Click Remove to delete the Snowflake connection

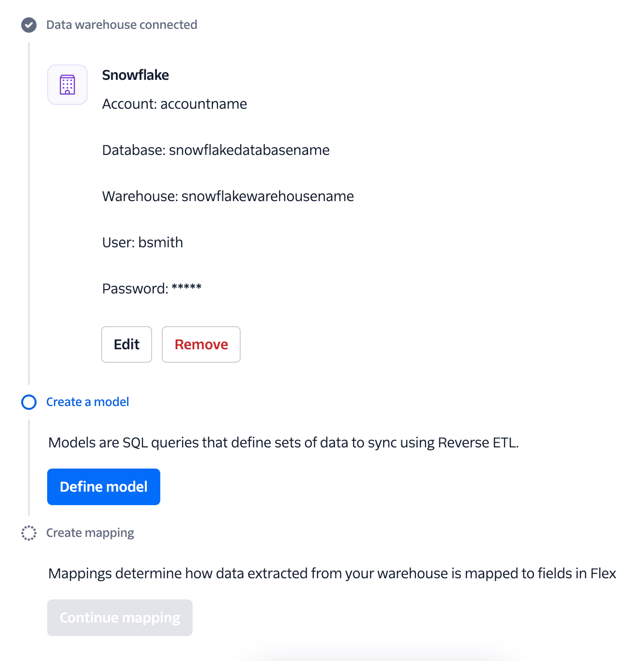pos(201,344)
